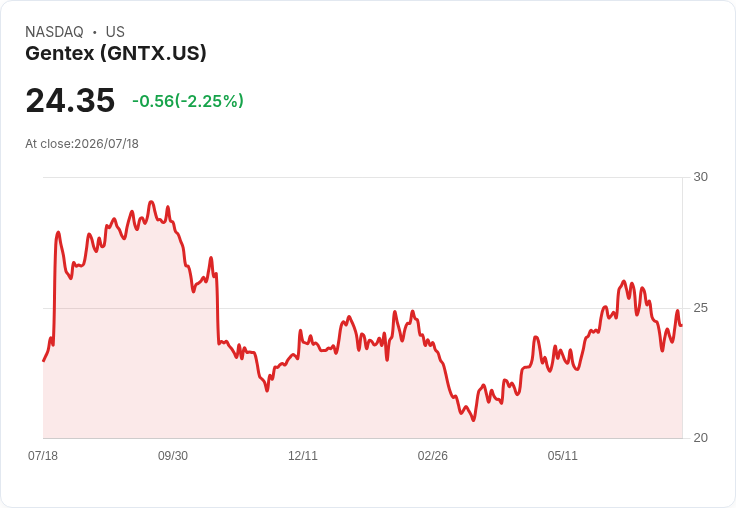The image size is (736, 508).
Task: Click the chart's lowest trough in March
Action: 473,420
